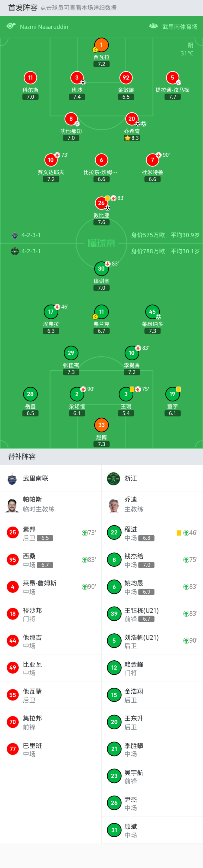This screenshot has height=868, width=203.
Task: Open coach 乔迪's avatar photo
Action: (x=114, y=505)
